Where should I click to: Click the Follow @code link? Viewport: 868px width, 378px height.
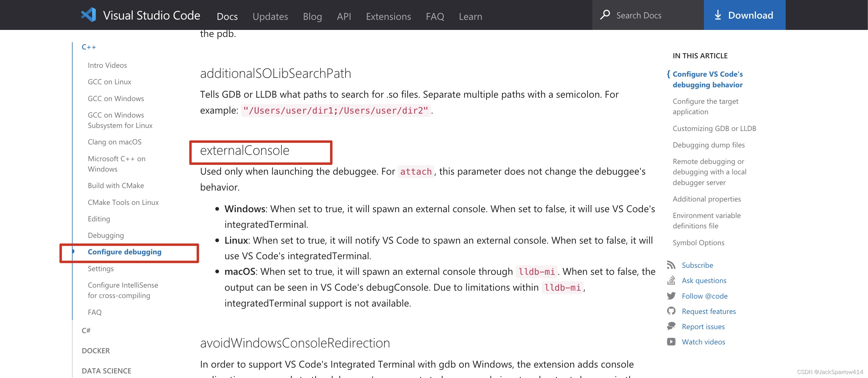tap(704, 296)
